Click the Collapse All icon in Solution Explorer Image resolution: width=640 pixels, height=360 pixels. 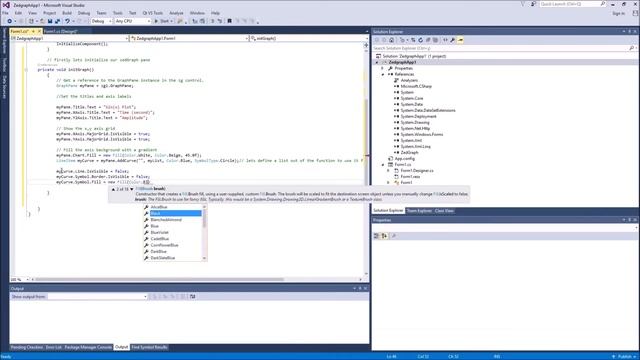point(428,40)
